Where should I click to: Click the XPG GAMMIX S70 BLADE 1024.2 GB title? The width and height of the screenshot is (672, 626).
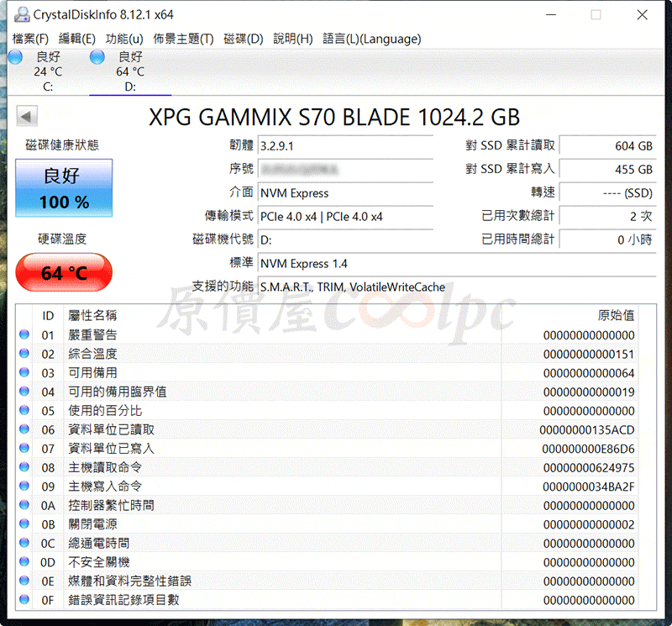(x=334, y=117)
